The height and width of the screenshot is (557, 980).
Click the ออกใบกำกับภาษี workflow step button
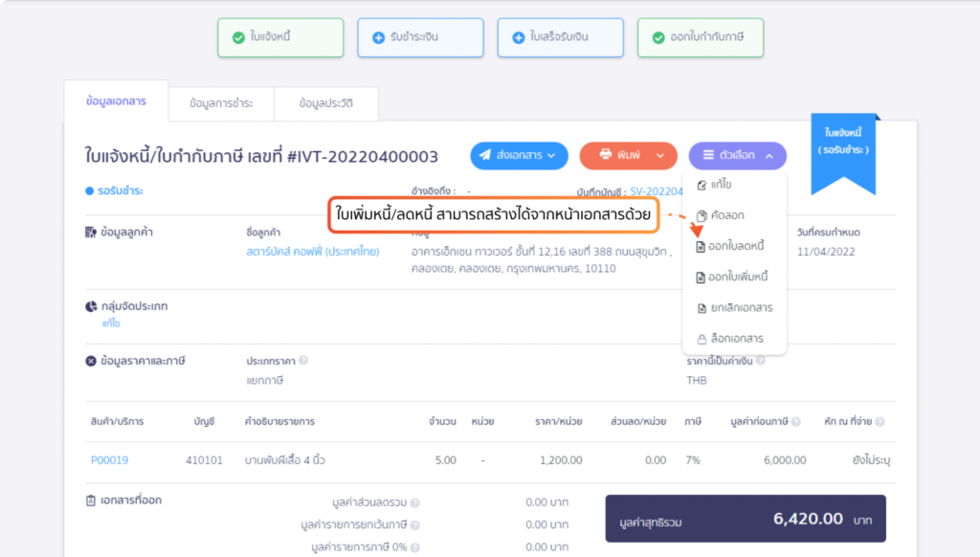click(x=701, y=37)
